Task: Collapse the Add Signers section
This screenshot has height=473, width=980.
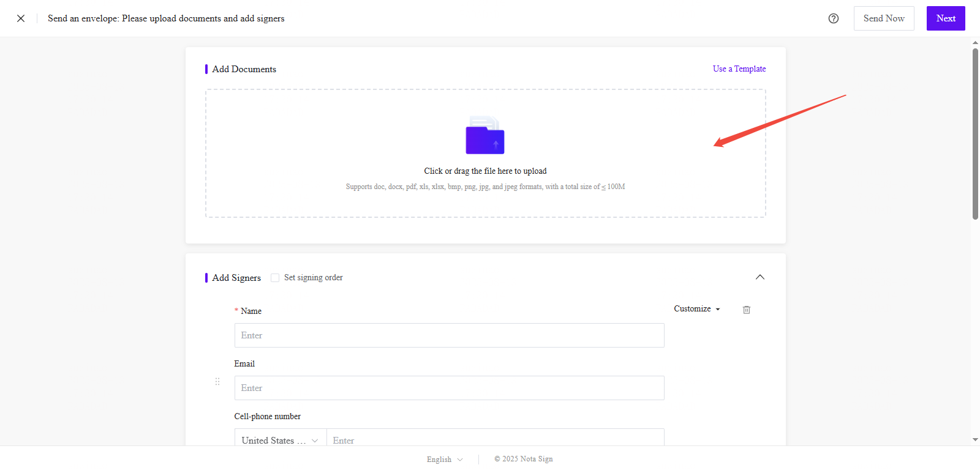Action: 759,277
